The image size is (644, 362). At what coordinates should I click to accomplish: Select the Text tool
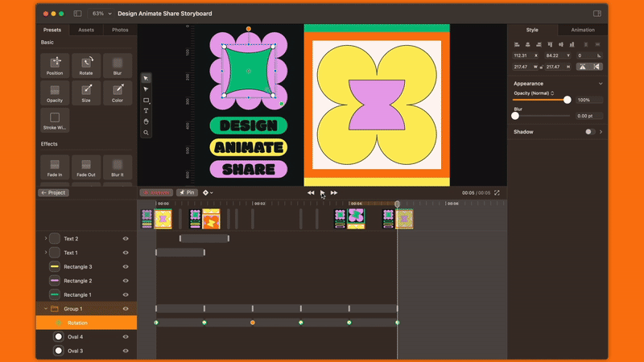146,111
